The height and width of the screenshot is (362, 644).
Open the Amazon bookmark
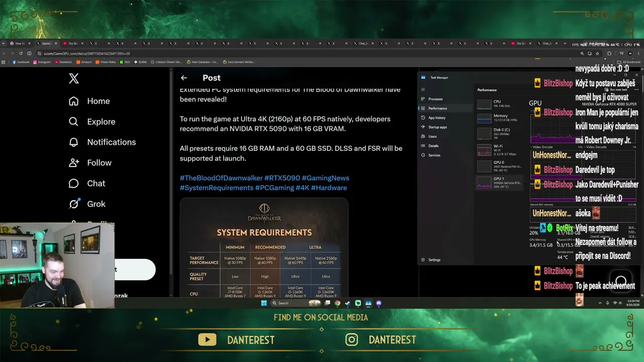pos(84,62)
